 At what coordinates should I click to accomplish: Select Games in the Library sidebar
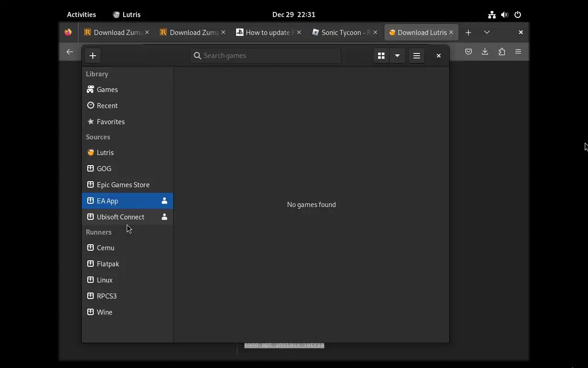127,90
